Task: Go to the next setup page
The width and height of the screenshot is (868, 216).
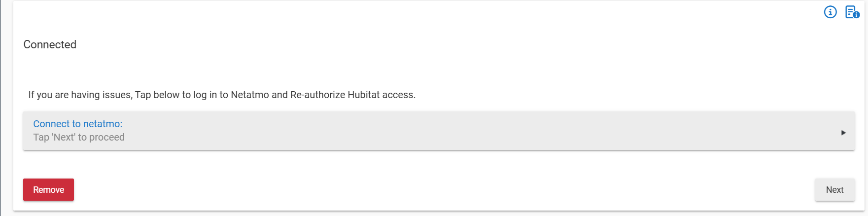Action: 834,190
